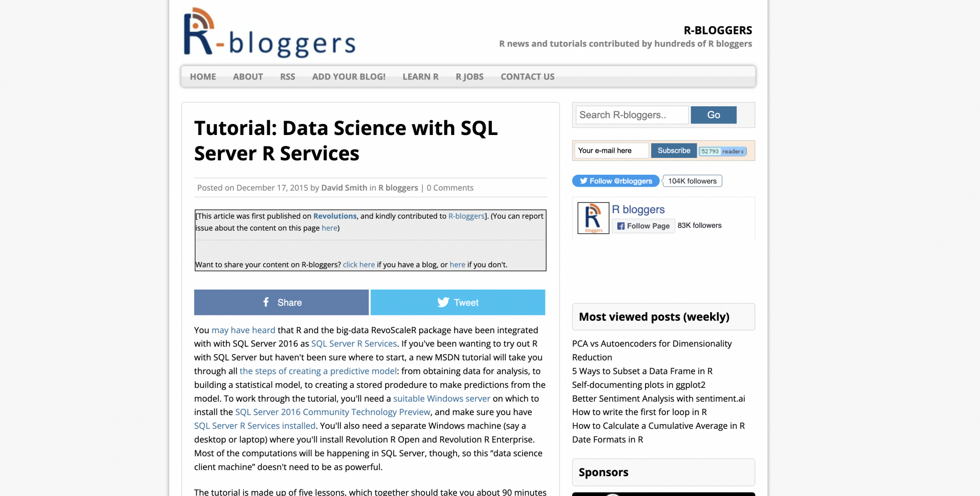Open the ABOUT page
Viewport: 980px width, 496px height.
pyautogui.click(x=247, y=77)
